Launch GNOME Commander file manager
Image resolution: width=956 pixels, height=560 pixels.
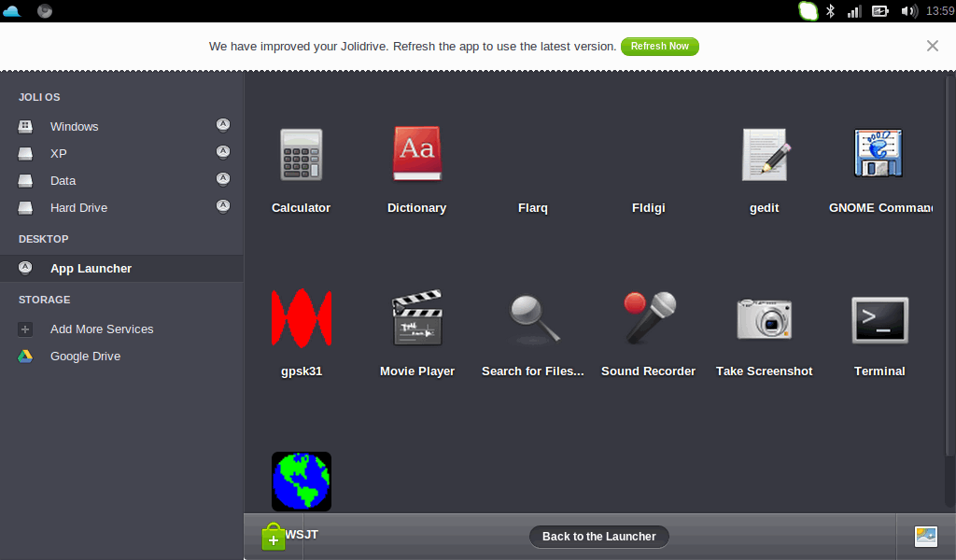[879, 156]
